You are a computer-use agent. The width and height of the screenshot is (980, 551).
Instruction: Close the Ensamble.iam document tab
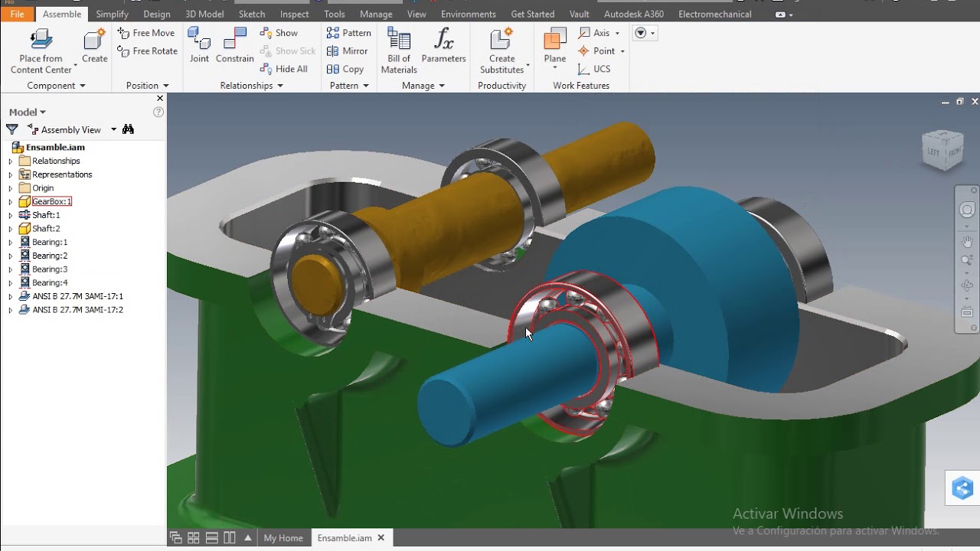381,538
